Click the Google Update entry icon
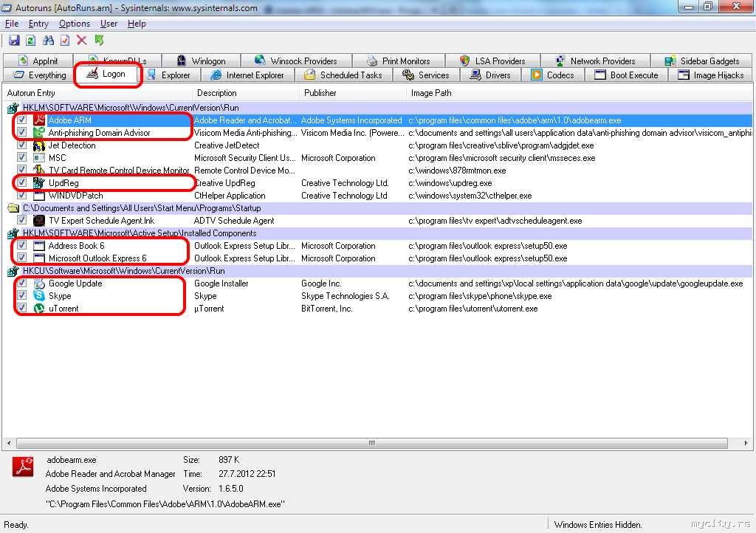 39,283
